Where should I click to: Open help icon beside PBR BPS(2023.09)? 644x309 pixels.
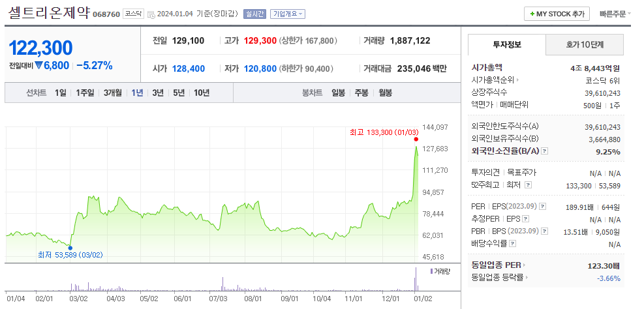point(545,231)
